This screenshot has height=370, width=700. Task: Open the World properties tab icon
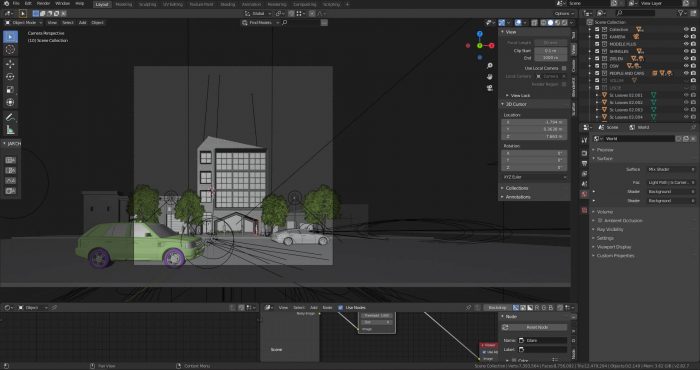tap(584, 195)
